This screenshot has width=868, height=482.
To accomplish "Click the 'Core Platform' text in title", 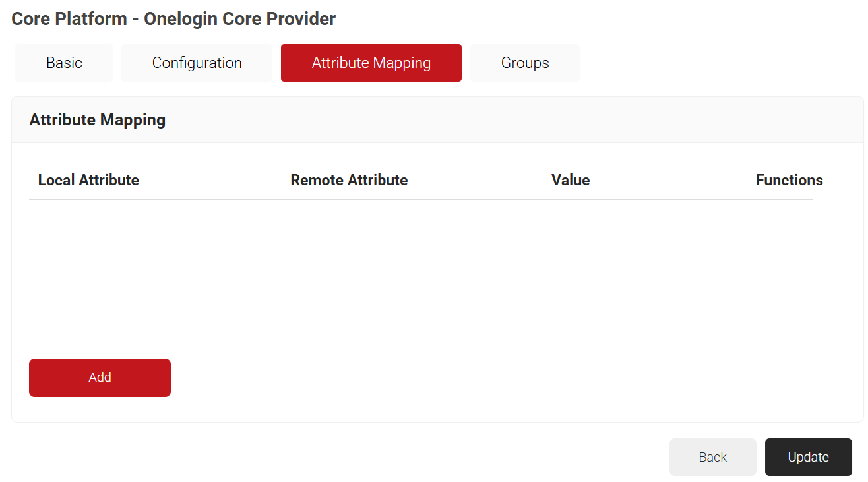I will pyautogui.click(x=69, y=19).
